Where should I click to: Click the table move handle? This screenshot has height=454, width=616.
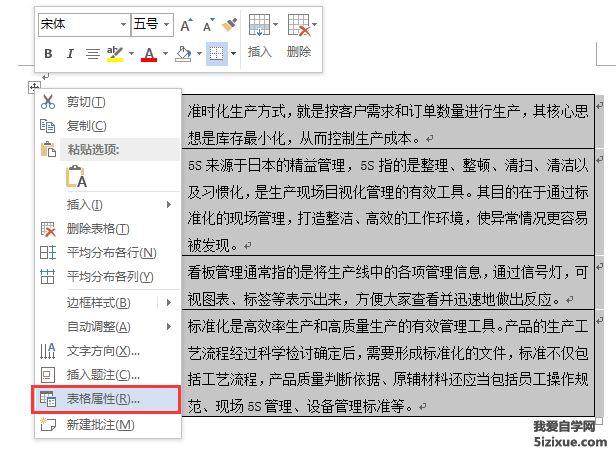(34, 87)
